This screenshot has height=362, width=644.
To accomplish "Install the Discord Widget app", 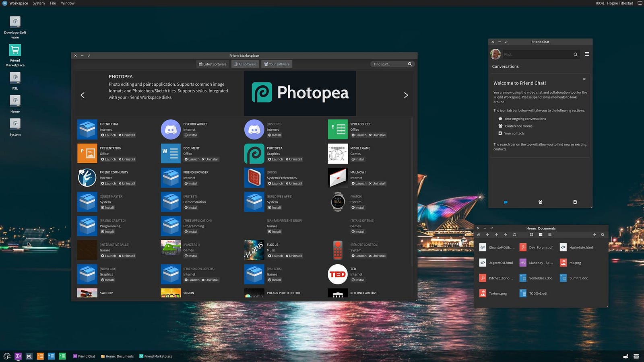I will tap(191, 135).
